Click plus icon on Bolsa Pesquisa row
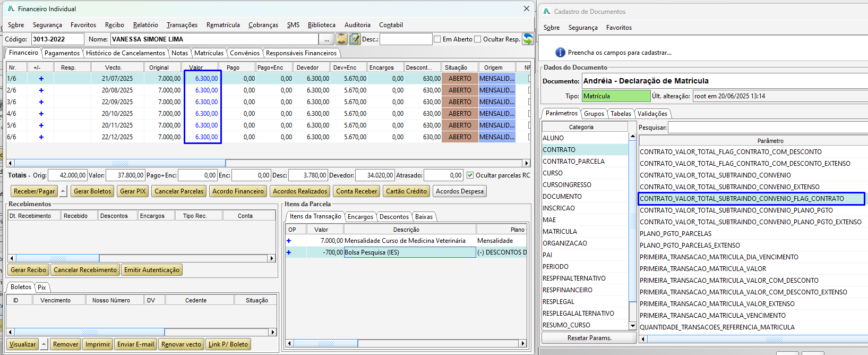 click(x=289, y=252)
